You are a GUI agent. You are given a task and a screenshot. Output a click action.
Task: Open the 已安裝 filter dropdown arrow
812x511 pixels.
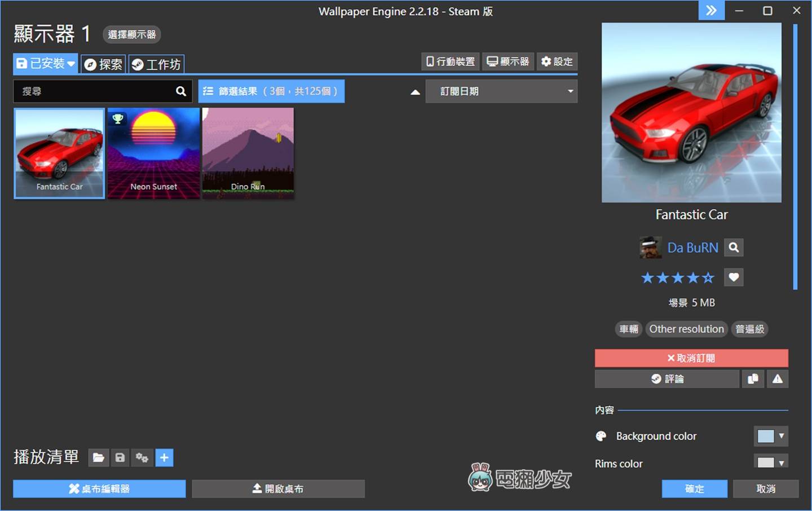coord(70,64)
